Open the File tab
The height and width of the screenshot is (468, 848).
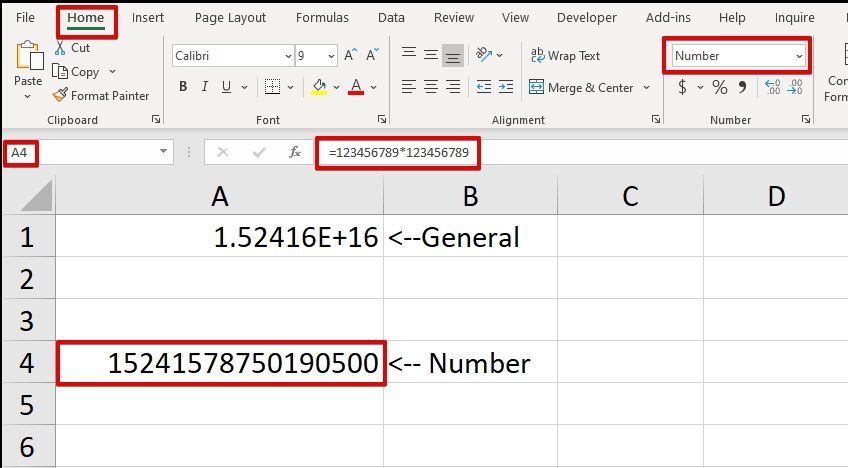(x=25, y=17)
